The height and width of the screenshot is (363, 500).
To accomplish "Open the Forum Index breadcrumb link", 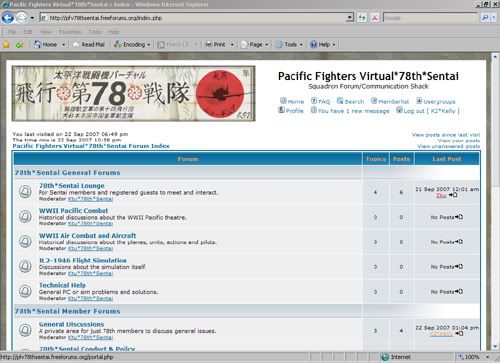I will click(x=91, y=146).
